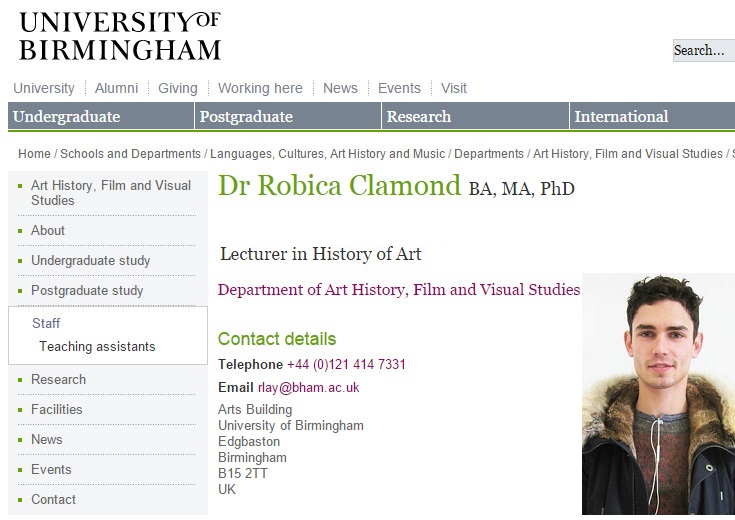This screenshot has width=735, height=520.
Task: Open the Facilities sidebar item
Action: tap(57, 410)
